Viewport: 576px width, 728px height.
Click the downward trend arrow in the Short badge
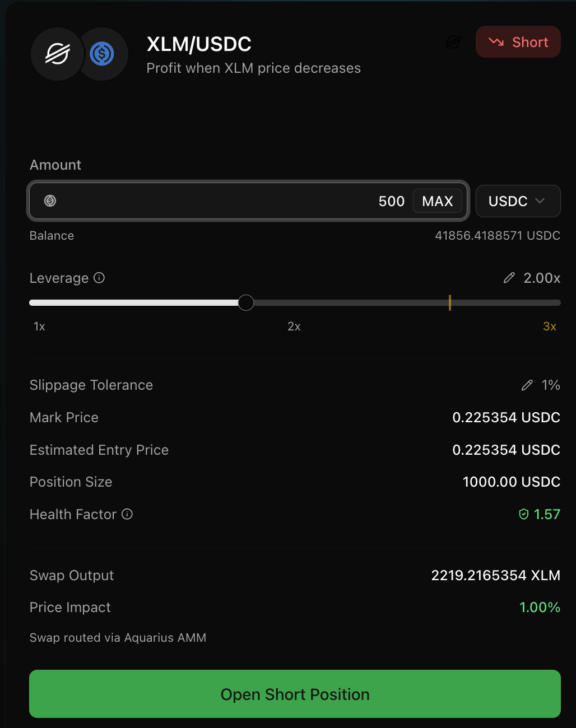pos(496,41)
